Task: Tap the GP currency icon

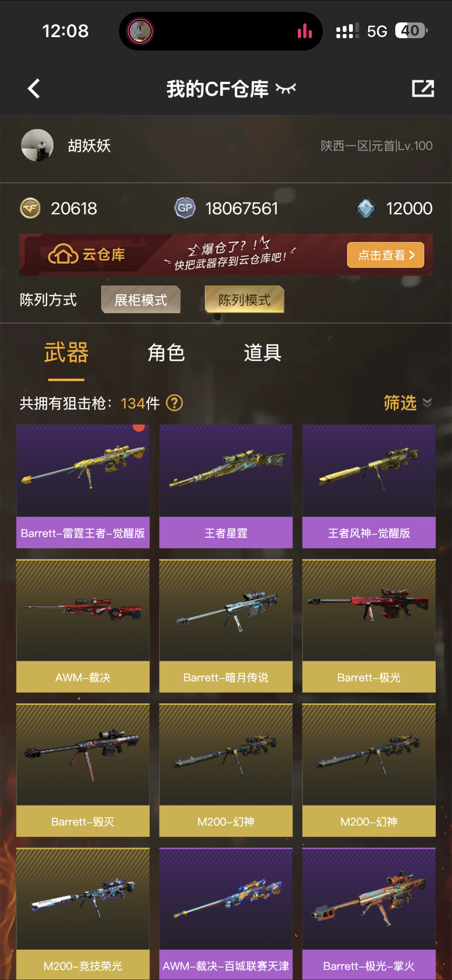Action: 185,208
